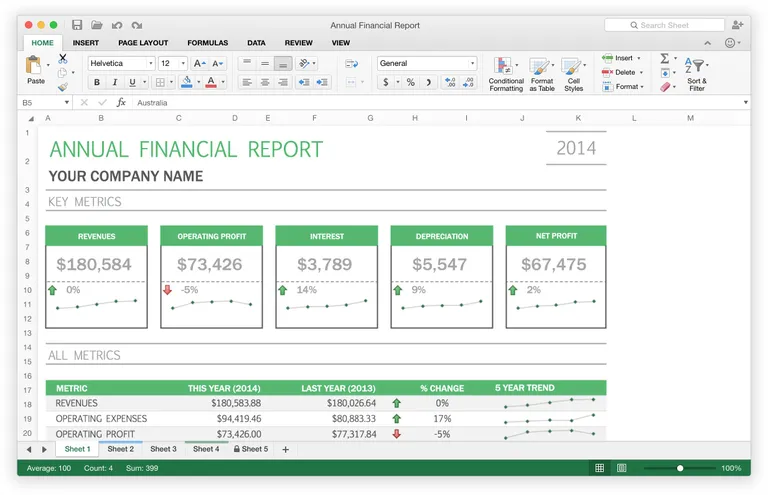This screenshot has height=495, width=768.
Task: Click the borders grid icon
Action: pos(160,82)
